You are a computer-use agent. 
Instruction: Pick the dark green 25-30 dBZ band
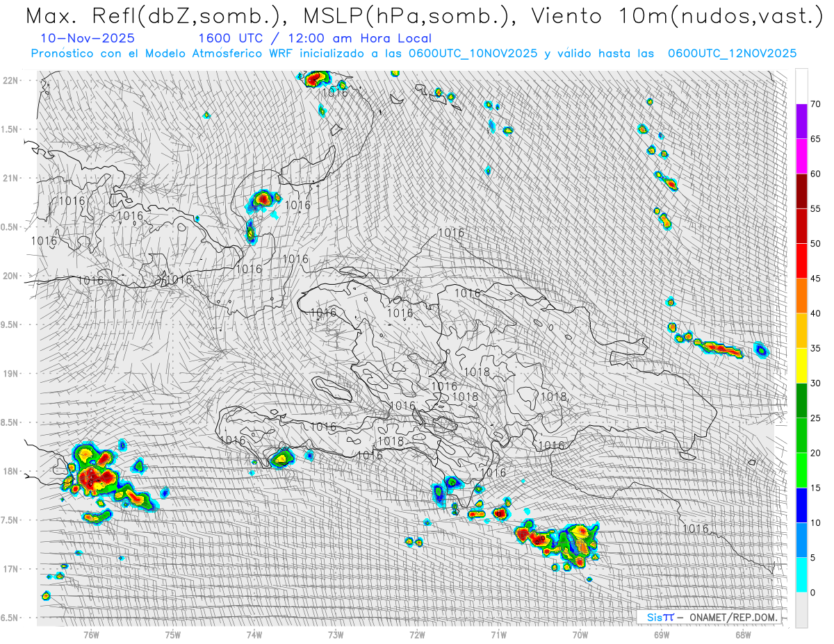pos(801,401)
